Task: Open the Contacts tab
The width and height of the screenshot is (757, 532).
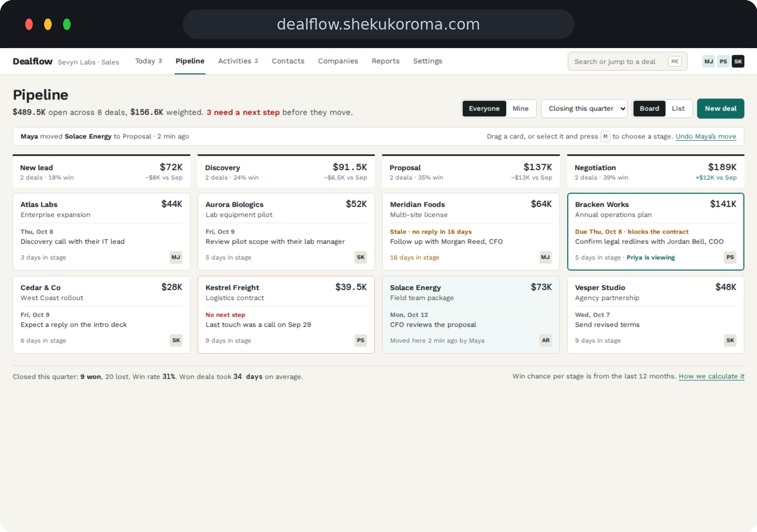Action: pyautogui.click(x=288, y=61)
